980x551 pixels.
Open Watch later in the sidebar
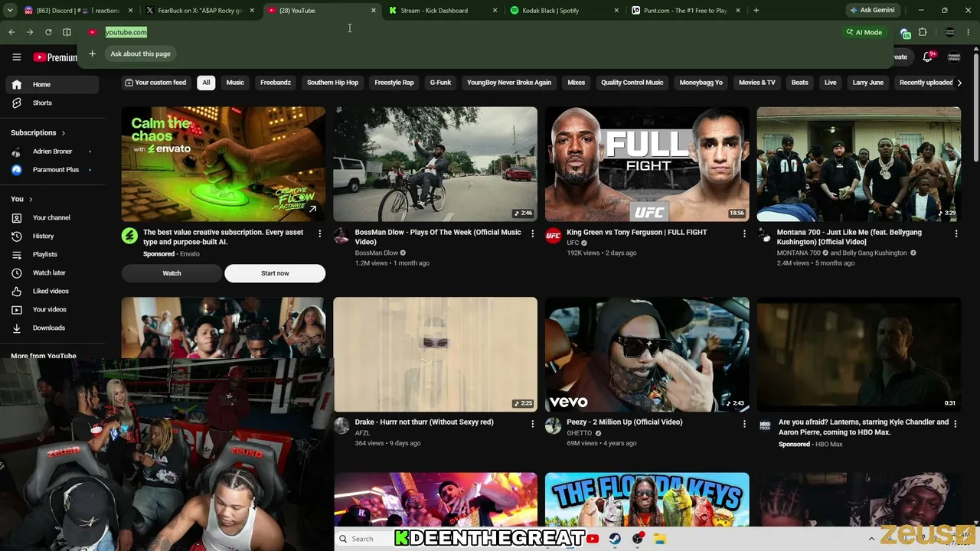pyautogui.click(x=51, y=272)
